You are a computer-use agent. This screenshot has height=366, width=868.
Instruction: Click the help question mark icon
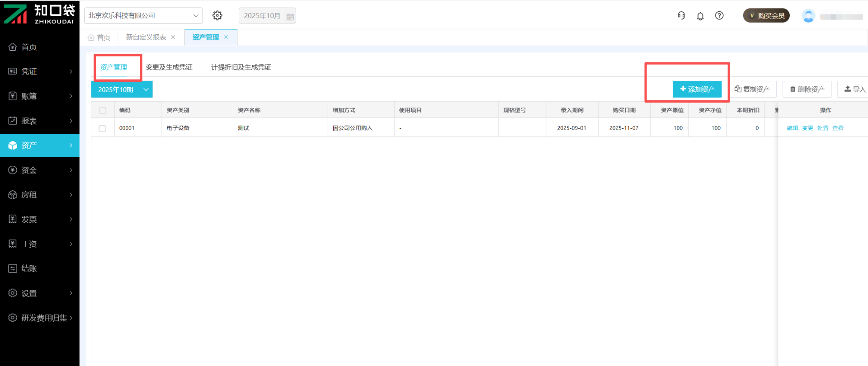719,15
